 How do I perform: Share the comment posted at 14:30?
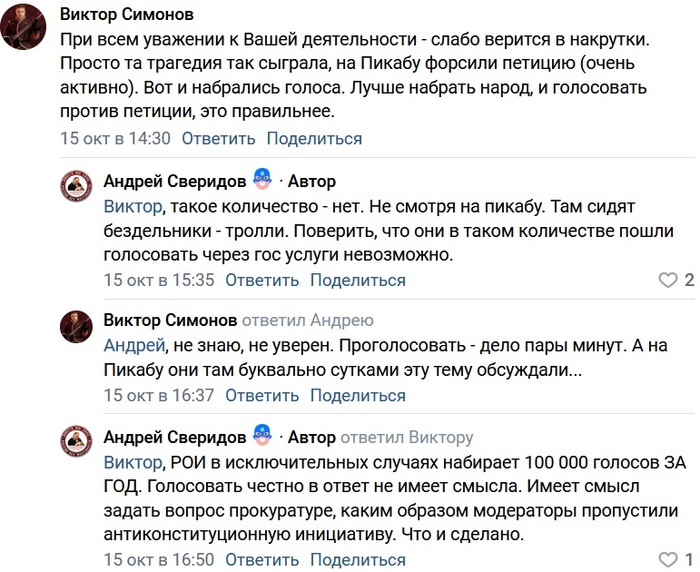click(314, 139)
